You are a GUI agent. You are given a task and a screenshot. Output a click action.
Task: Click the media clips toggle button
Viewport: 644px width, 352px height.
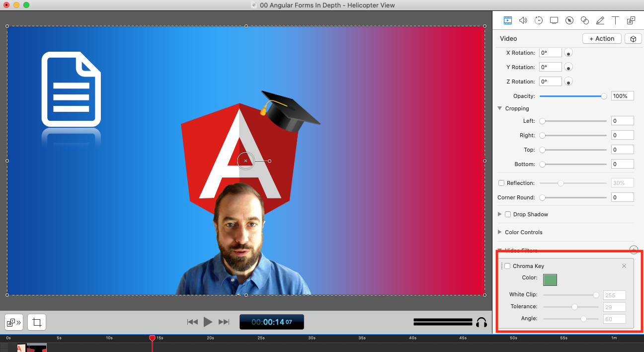coord(14,322)
